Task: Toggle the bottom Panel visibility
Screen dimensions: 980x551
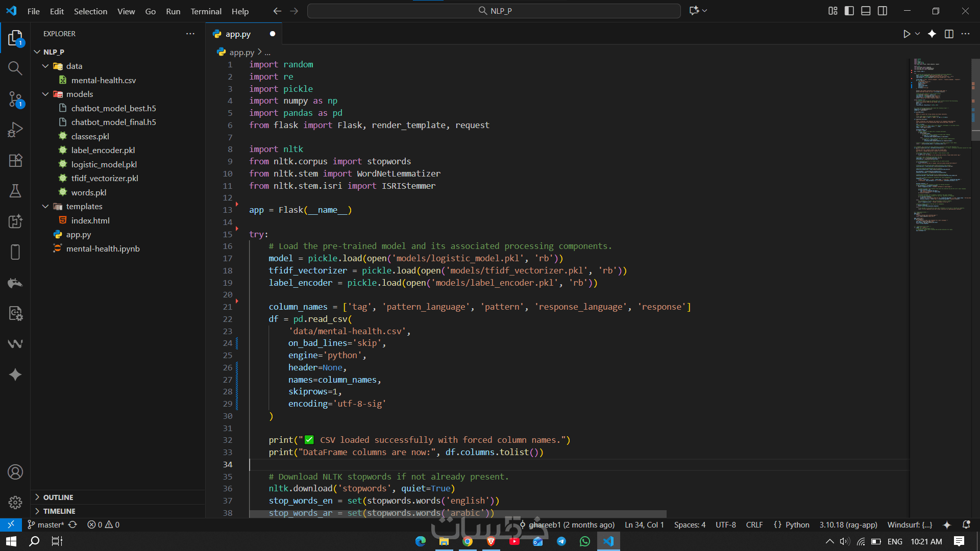Action: point(866,11)
